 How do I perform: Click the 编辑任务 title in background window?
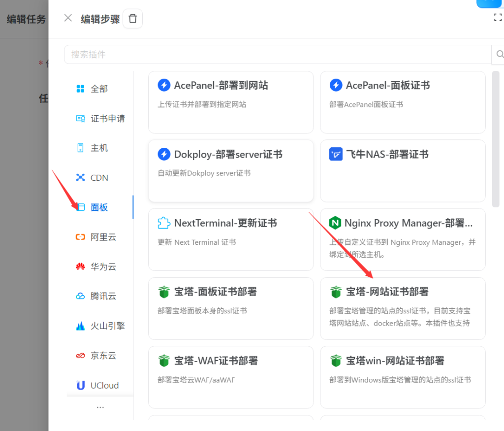click(x=27, y=19)
